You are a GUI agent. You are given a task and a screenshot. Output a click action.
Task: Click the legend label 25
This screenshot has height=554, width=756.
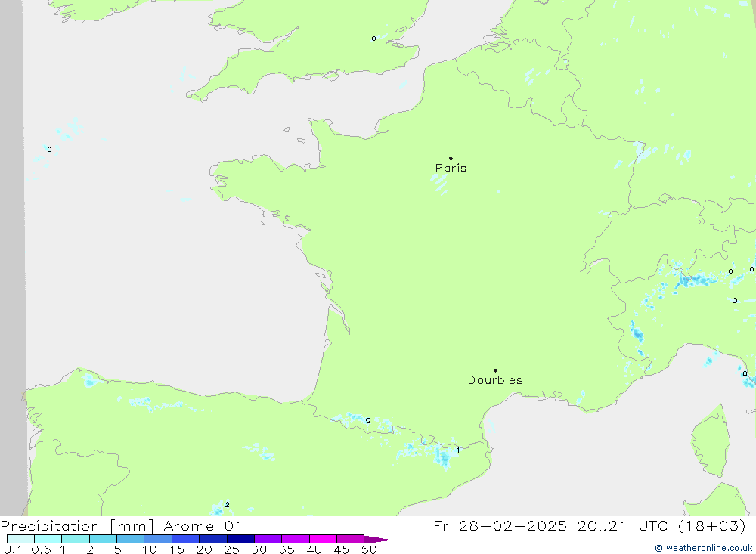click(x=231, y=549)
